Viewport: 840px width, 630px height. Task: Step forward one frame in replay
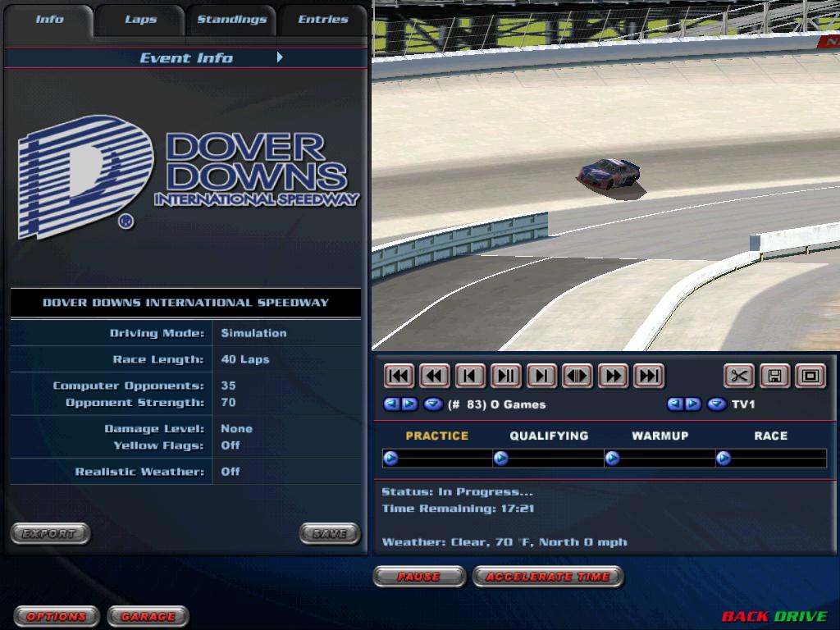(x=541, y=376)
